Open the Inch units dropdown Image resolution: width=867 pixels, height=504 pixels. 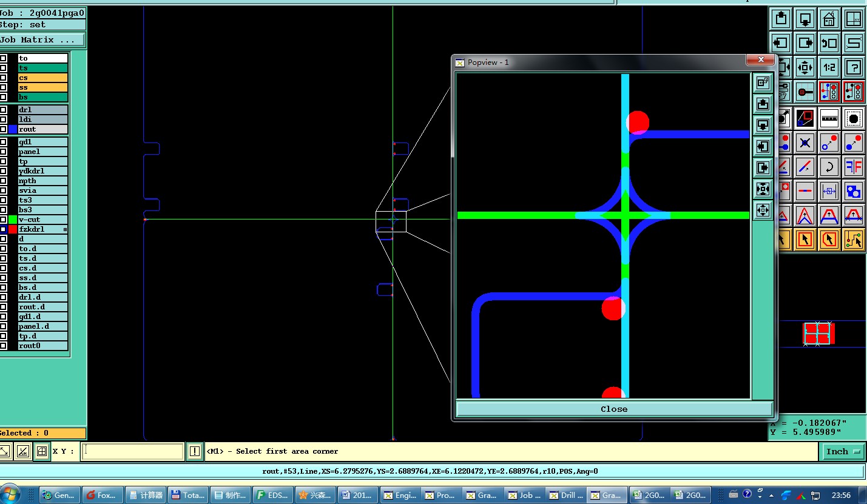coord(842,451)
